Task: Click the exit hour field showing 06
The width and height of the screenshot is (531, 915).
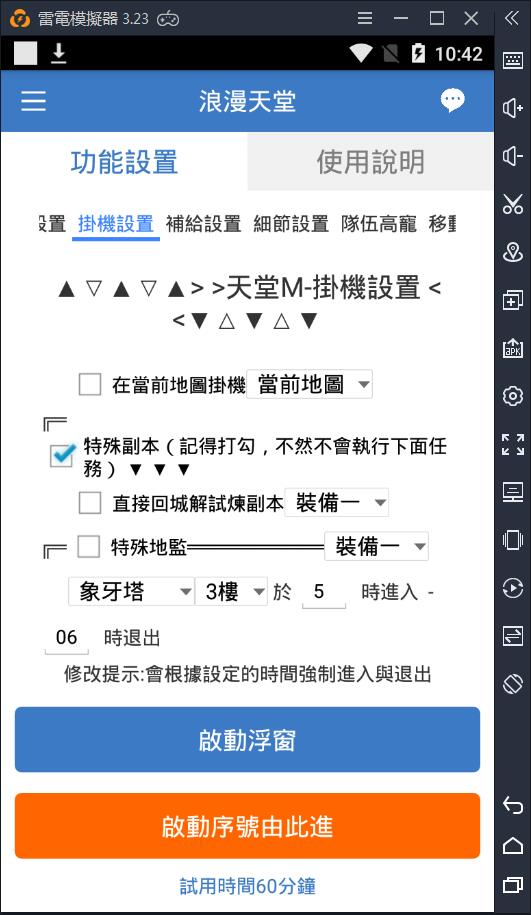Action: [67, 638]
